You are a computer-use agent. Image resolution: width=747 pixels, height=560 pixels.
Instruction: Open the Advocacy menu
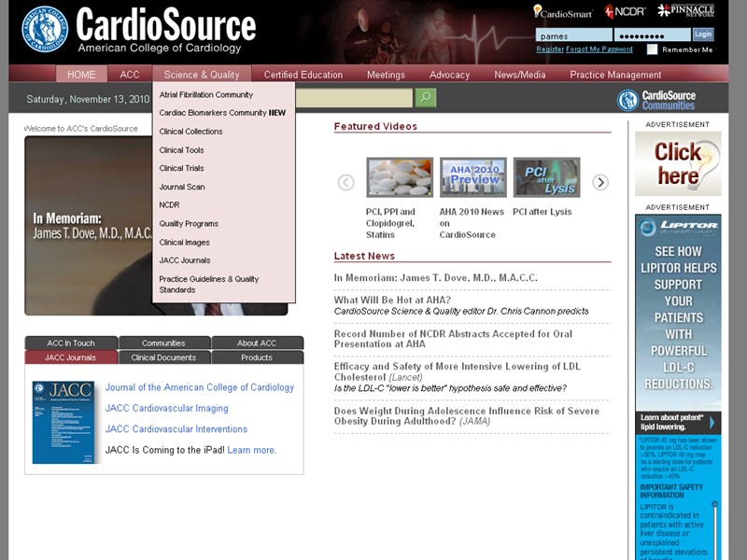pyautogui.click(x=449, y=75)
